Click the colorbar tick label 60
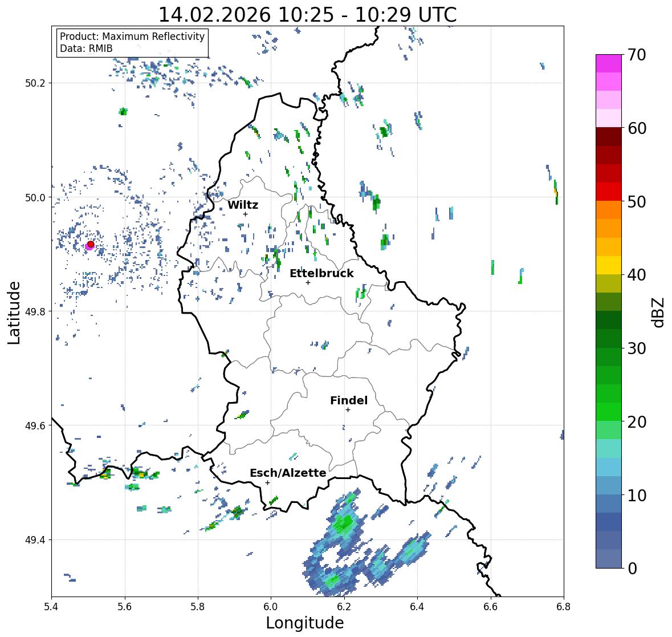 (637, 128)
